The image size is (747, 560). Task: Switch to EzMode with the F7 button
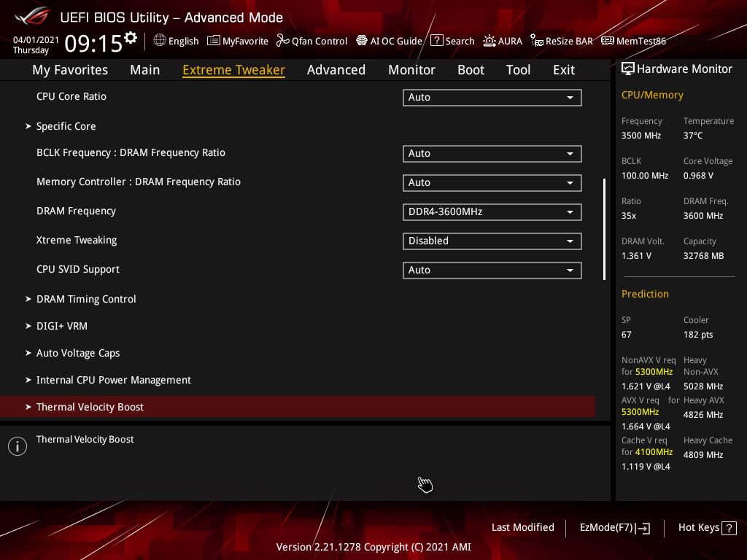614,528
